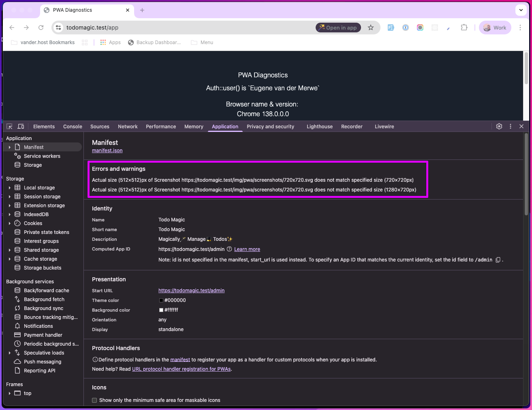Go back using the browser back arrow

point(12,28)
